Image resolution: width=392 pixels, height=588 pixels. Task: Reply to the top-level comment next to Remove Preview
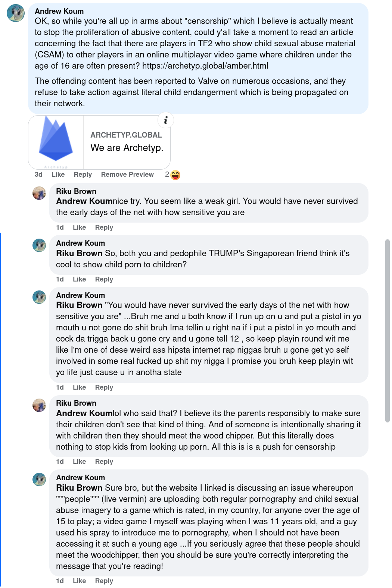(83, 174)
